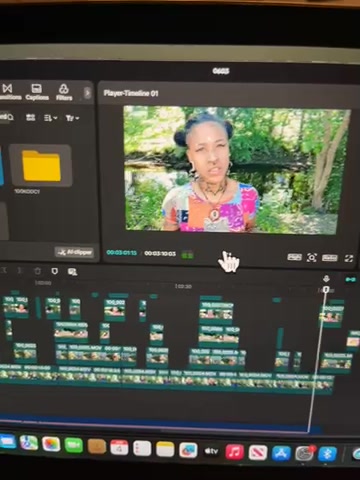Open Freeform in the dock
The image size is (360, 480).
tap(188, 450)
